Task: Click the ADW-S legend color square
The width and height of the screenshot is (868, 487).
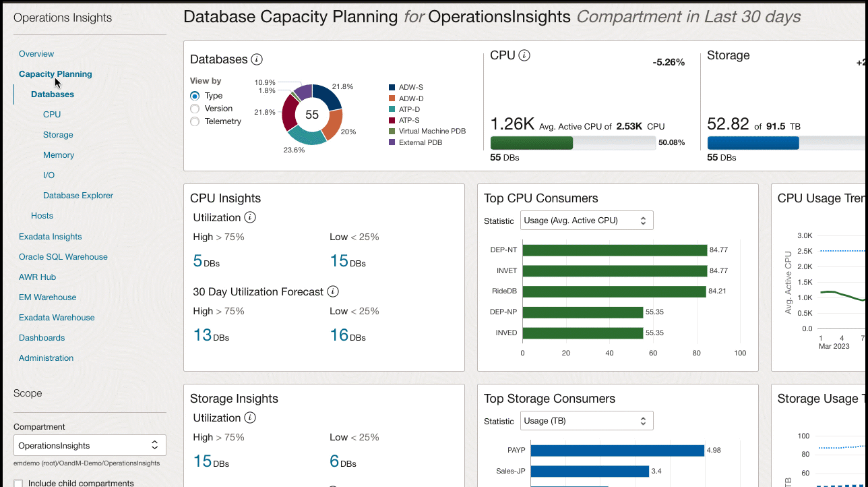Action: point(392,87)
